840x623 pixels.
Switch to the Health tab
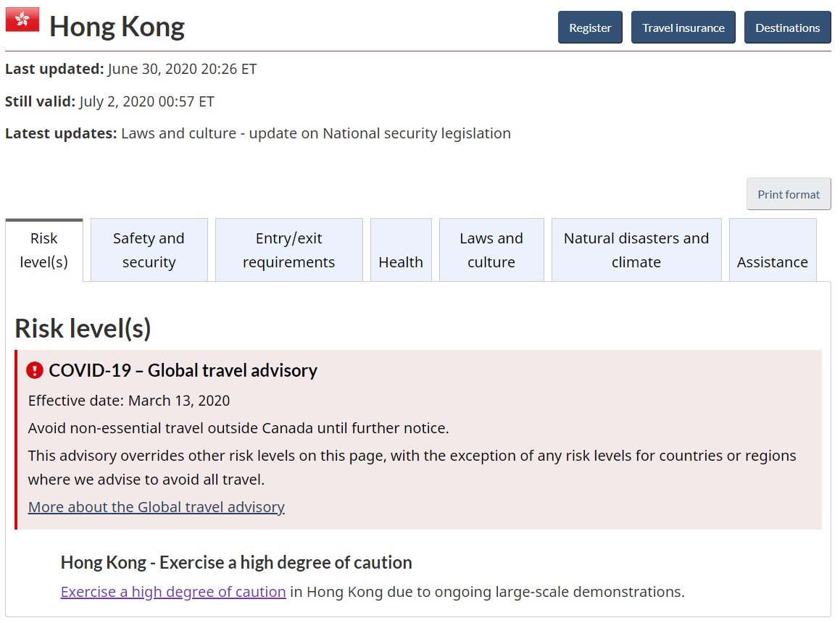(x=401, y=250)
